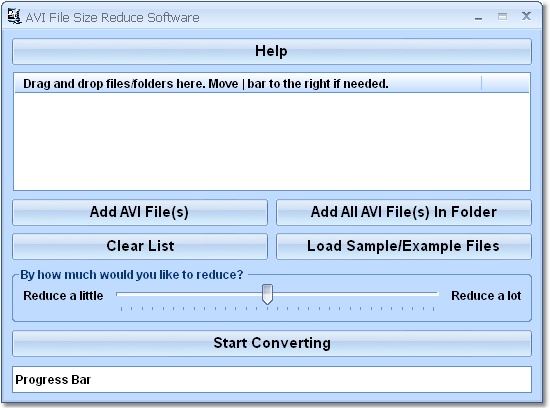Screen dimensions: 550x410
Task: Click the Add AVI File(s) button
Action: (x=140, y=212)
